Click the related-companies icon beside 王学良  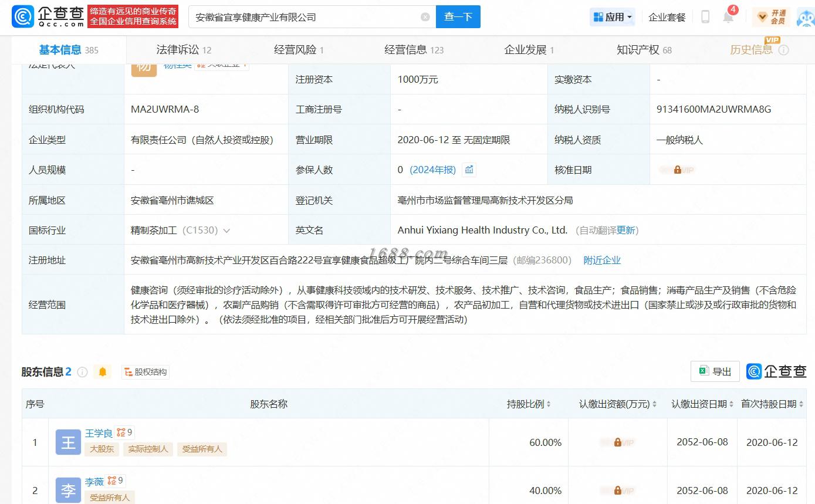click(x=124, y=432)
